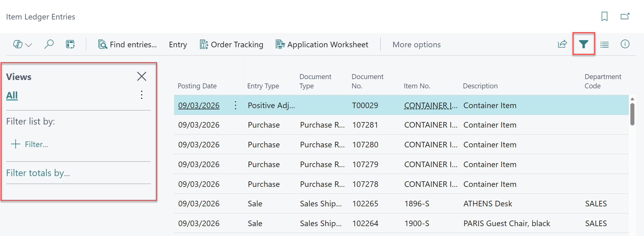Click the bookmark icon at top right
The width and height of the screenshot is (644, 236).
604,16
